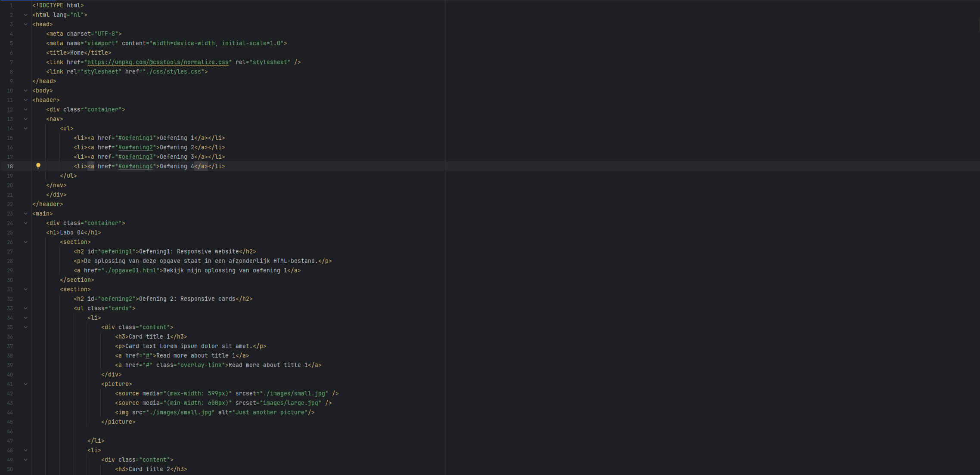Click the #oefening3 href link
Screen dimensions: 980x475
(x=136, y=157)
